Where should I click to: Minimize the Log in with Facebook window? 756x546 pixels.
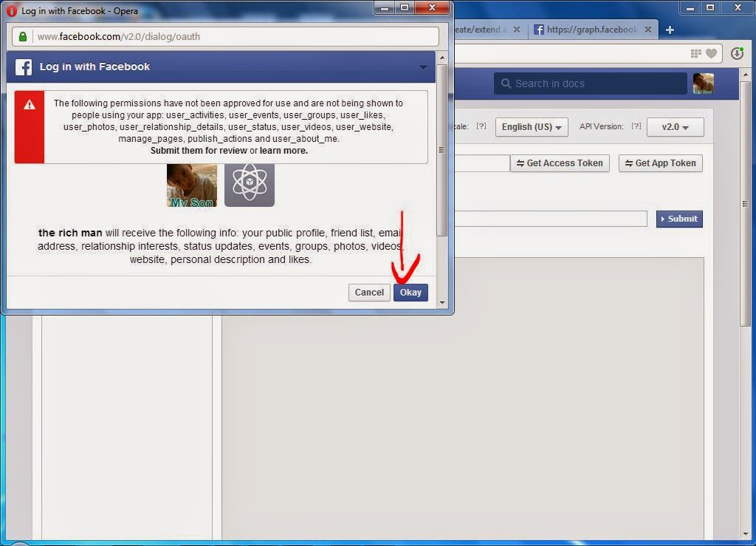(x=385, y=7)
